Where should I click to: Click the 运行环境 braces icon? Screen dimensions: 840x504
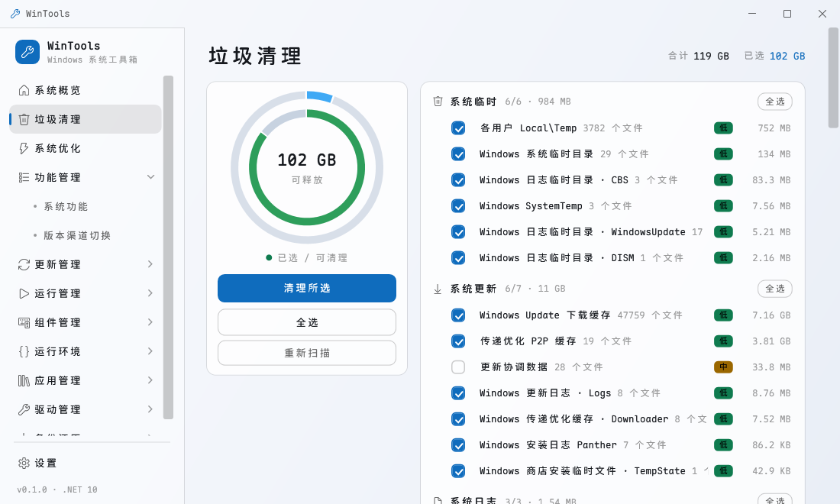24,351
